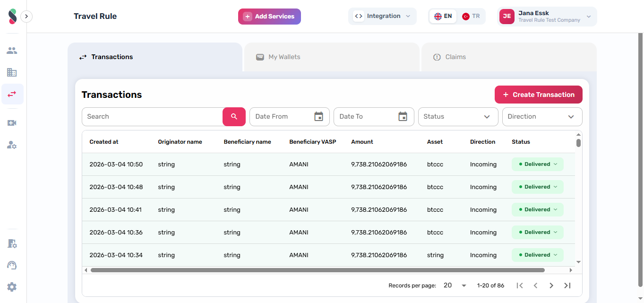Switch to the Transactions tab
The width and height of the screenshot is (644, 303).
coord(155,57)
